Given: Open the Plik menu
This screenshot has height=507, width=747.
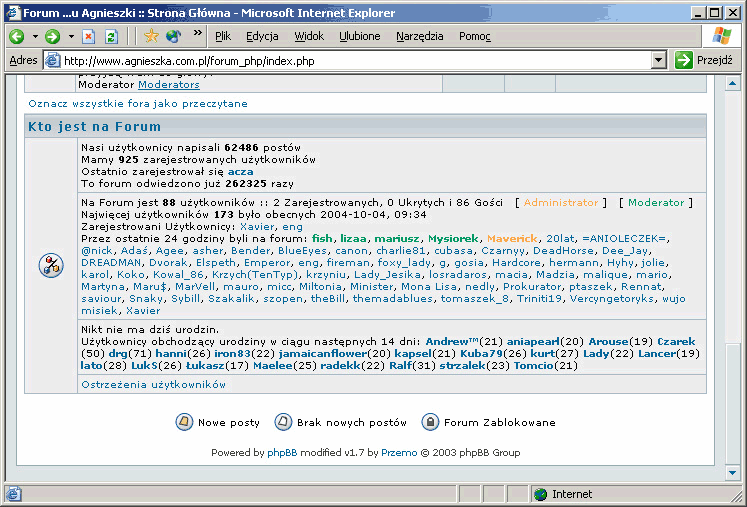Looking at the screenshot, I should click(x=223, y=36).
